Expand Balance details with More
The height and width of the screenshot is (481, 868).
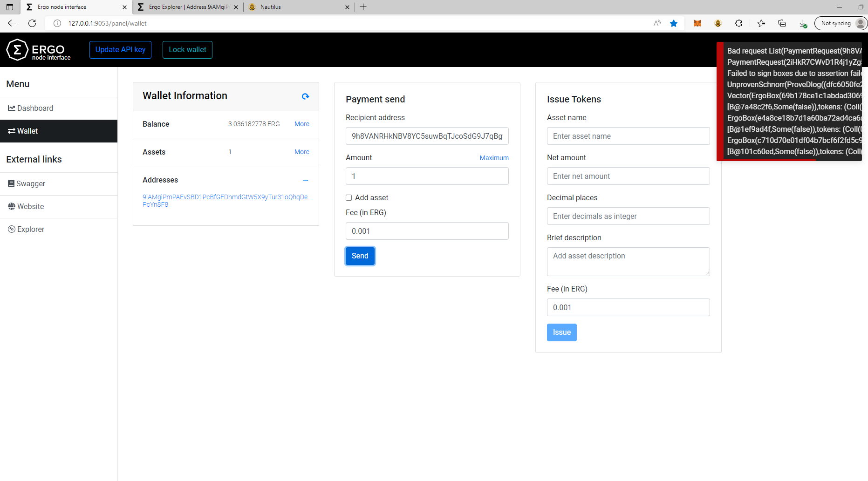(x=302, y=124)
